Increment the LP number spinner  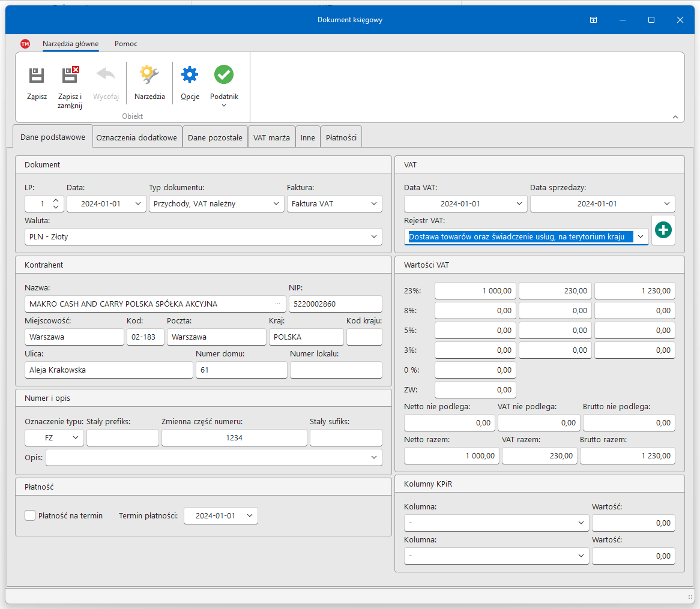tap(56, 200)
